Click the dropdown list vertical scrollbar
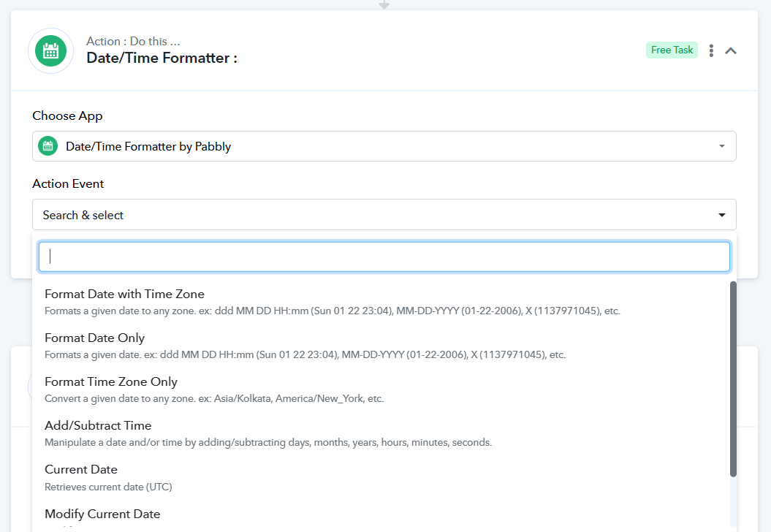Image resolution: width=771 pixels, height=532 pixels. [733, 379]
